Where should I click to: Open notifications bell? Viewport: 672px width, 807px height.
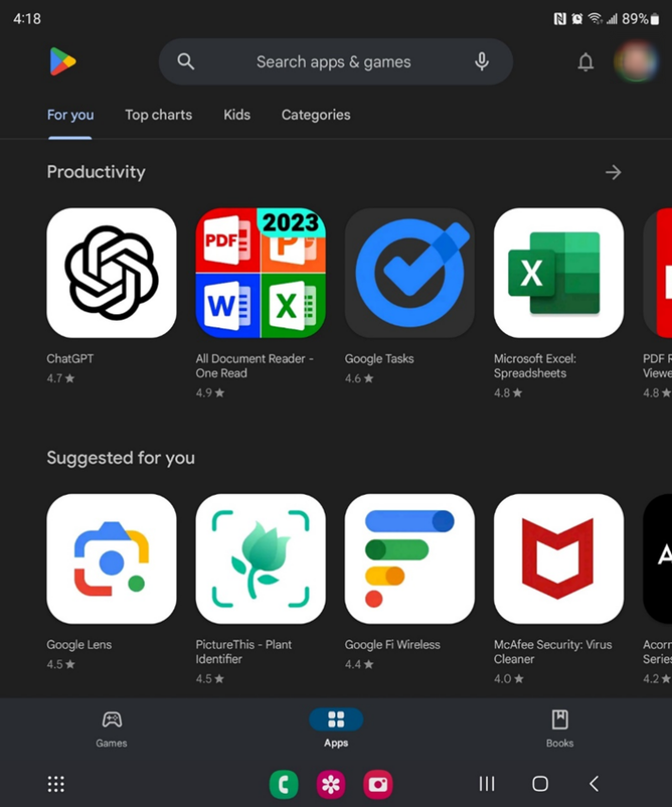586,62
